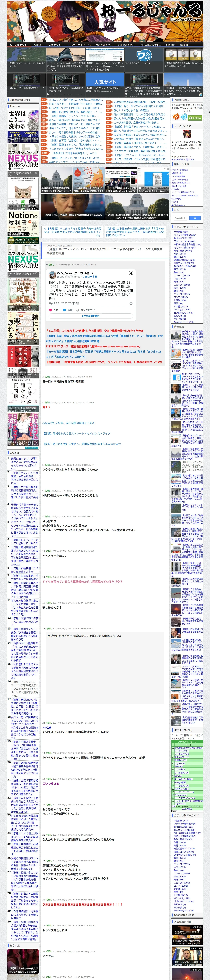Click リンクをコピー link icon in tweet

87,310
